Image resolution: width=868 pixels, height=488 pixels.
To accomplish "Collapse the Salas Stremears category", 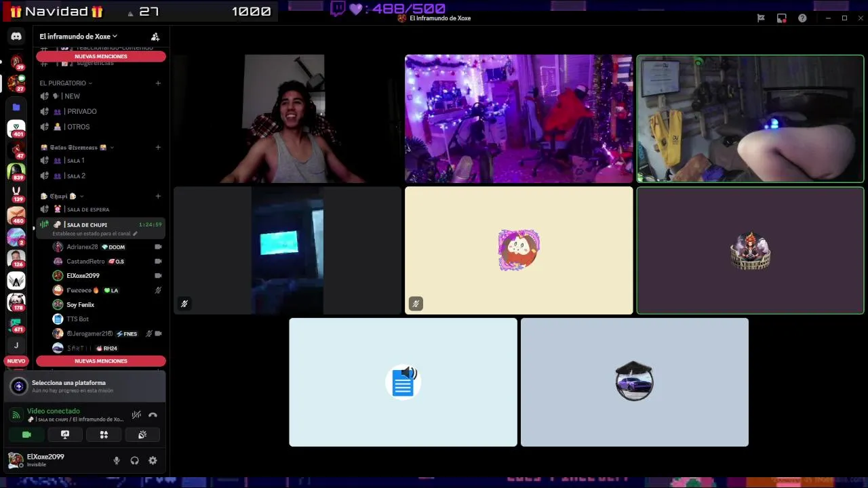I will 77,147.
